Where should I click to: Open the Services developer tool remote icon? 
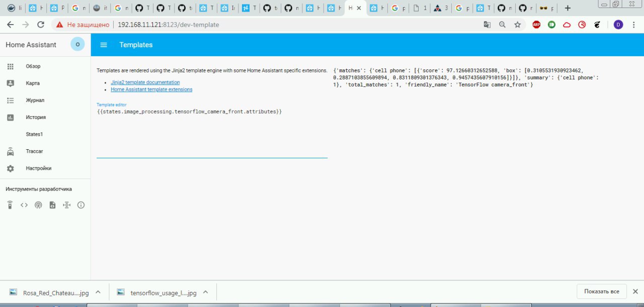coord(10,205)
